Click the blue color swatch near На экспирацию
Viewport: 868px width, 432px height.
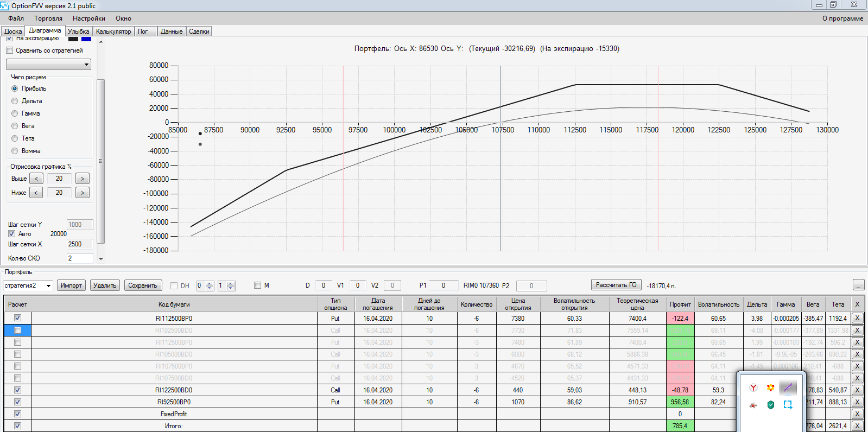86,39
